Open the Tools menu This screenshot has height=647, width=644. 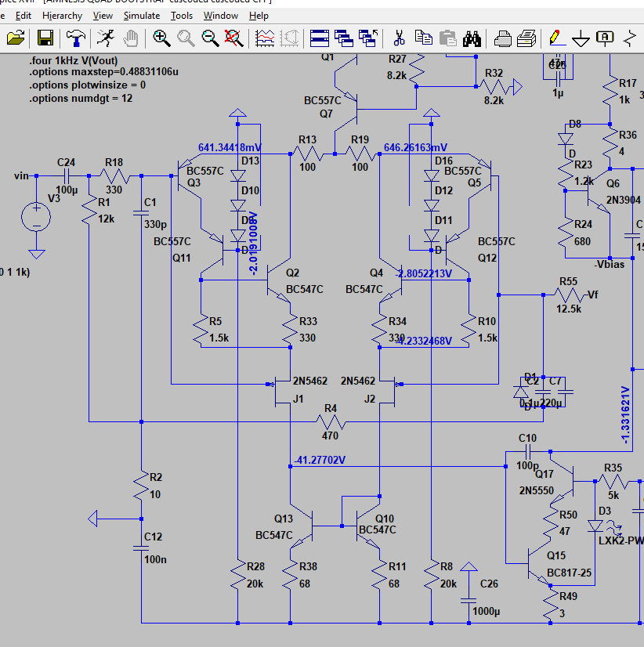point(182,16)
